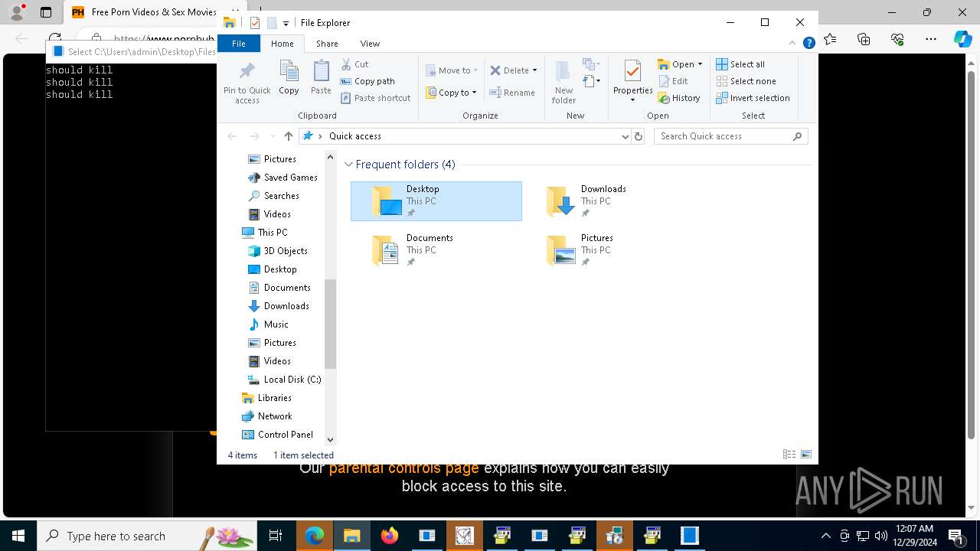The image size is (980, 551).
Task: Click Invert selection command
Action: [x=753, y=98]
